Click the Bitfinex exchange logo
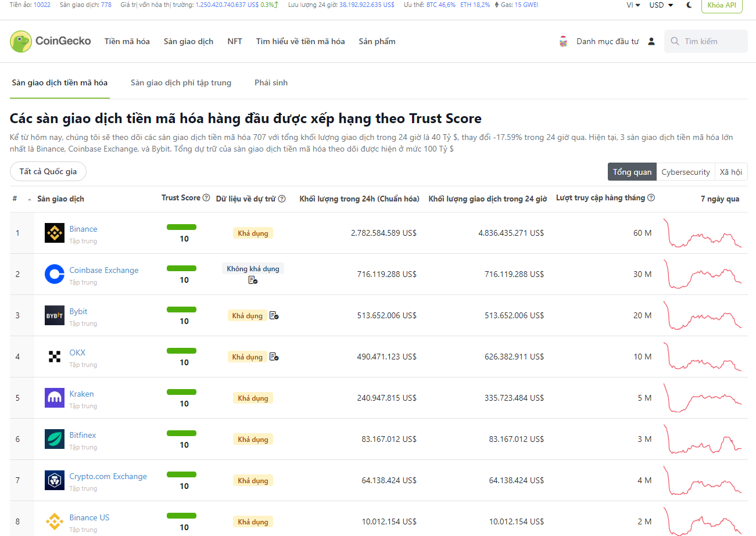Image resolution: width=756 pixels, height=536 pixels. pos(55,439)
